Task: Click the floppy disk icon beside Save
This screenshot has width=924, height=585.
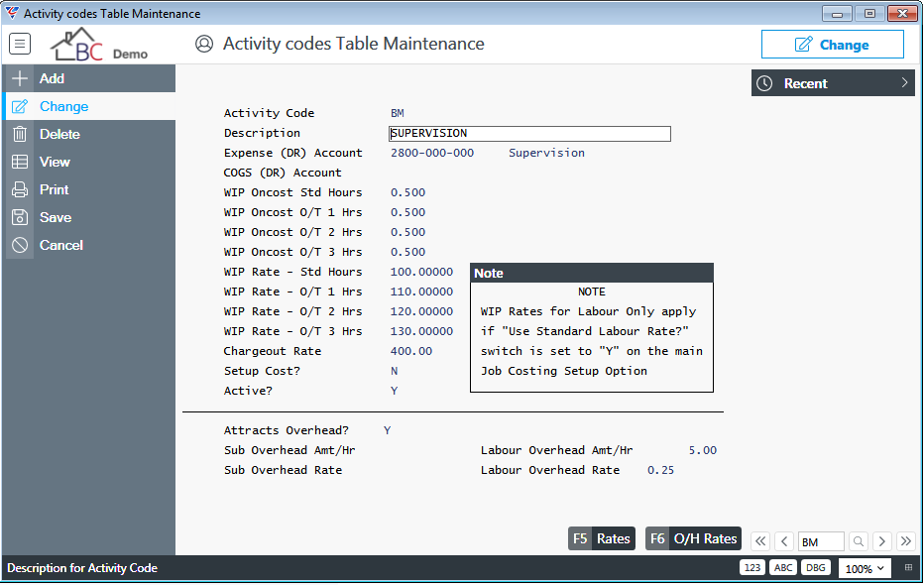Action: [20, 217]
